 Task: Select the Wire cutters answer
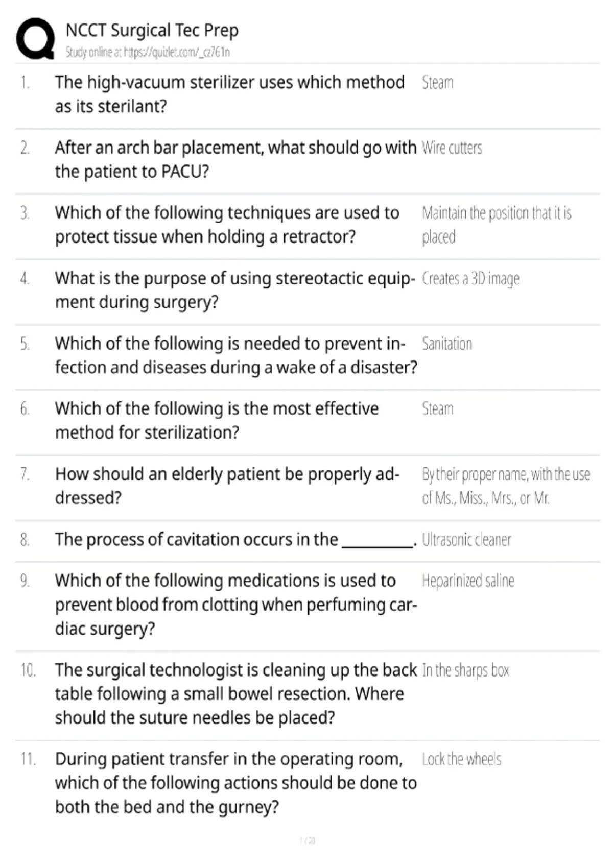pos(452,148)
